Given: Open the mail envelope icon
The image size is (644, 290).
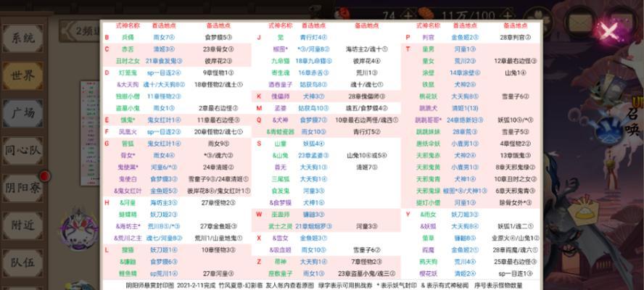Looking at the screenshot, I should click(579, 22).
